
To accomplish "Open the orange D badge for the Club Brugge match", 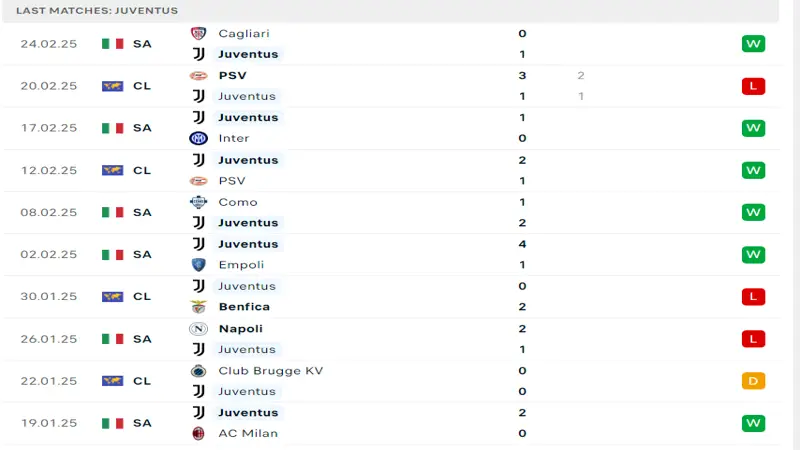I will click(x=753, y=381).
